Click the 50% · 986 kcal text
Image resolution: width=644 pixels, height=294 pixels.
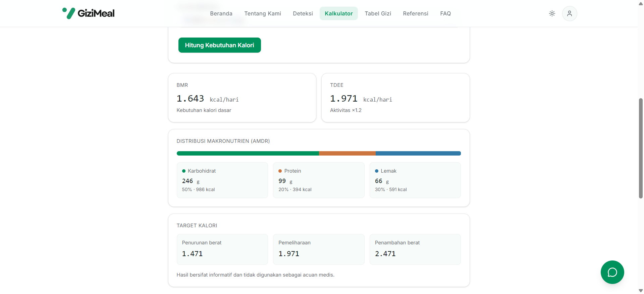199,189
